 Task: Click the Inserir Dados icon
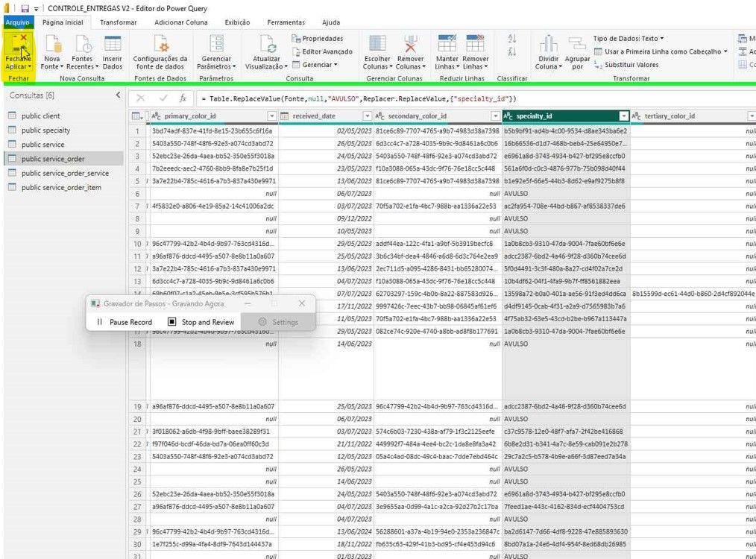[x=113, y=44]
